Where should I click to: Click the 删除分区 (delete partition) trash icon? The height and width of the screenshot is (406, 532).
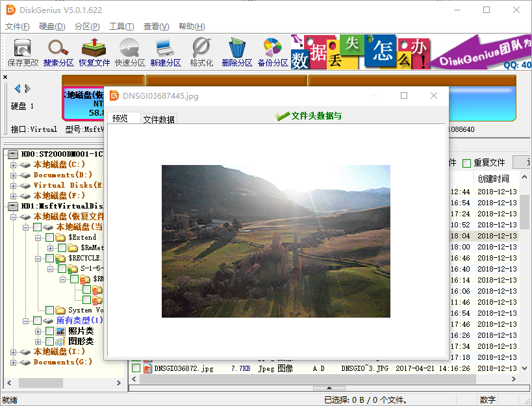pyautogui.click(x=236, y=53)
